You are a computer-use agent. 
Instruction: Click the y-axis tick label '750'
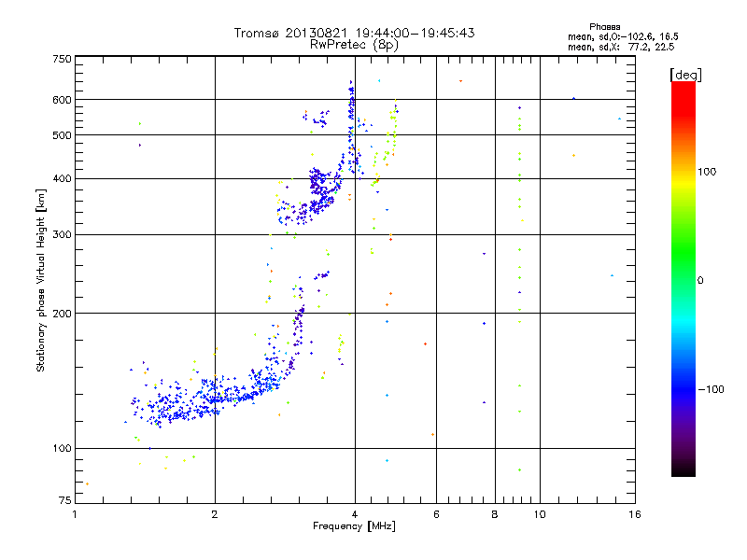pyautogui.click(x=62, y=59)
